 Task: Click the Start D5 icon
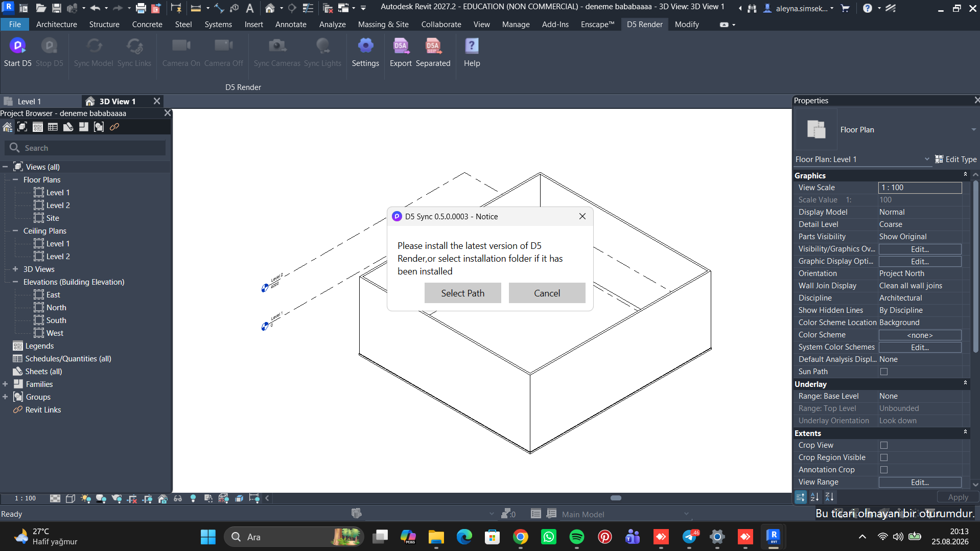point(18,46)
